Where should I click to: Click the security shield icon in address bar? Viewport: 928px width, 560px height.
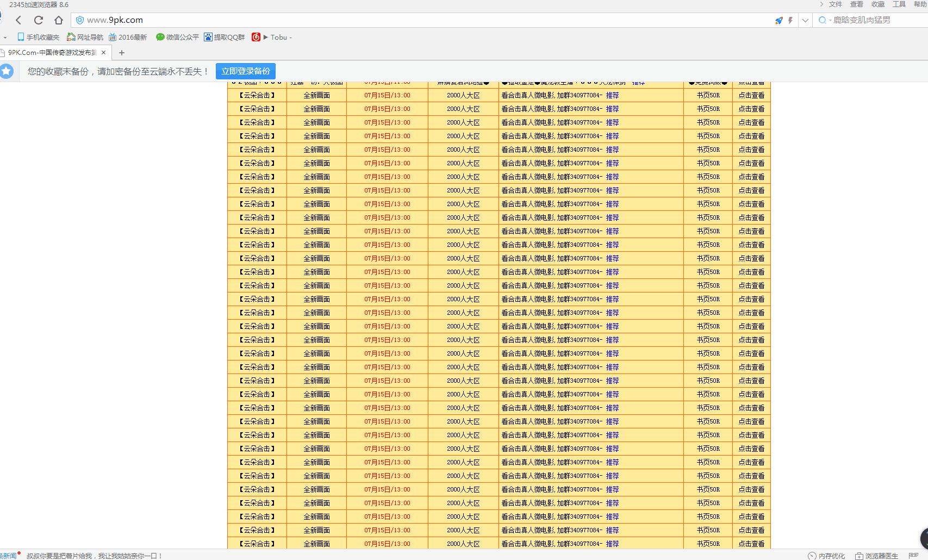[x=80, y=20]
